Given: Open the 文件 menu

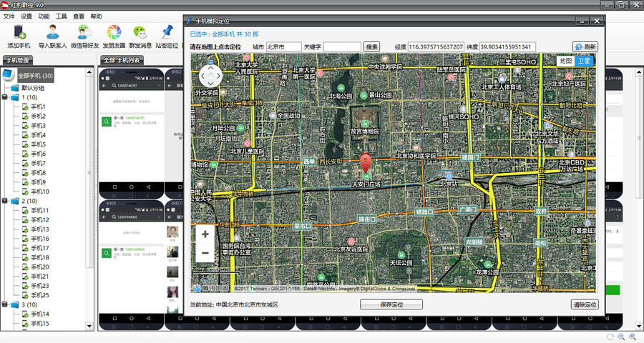Looking at the screenshot, I should click(x=9, y=16).
